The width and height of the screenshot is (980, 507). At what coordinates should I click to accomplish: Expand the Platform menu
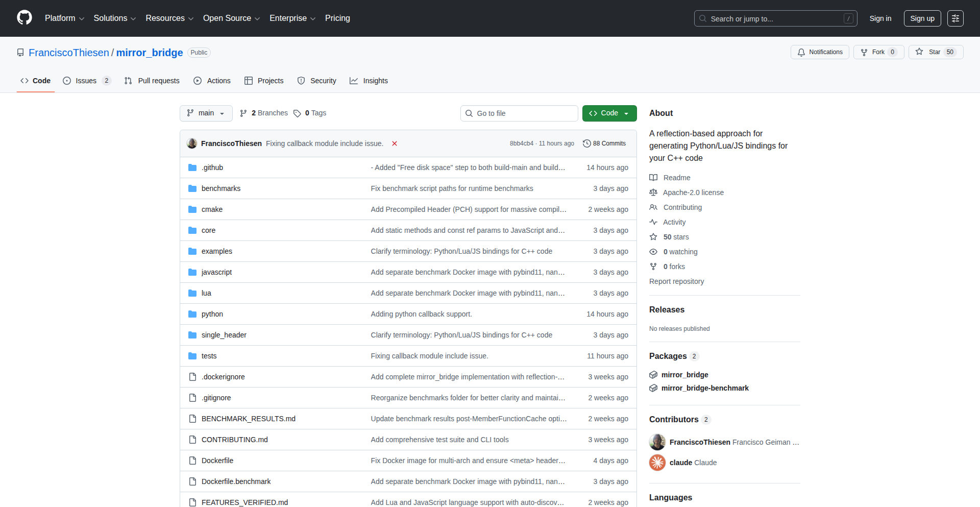click(64, 18)
